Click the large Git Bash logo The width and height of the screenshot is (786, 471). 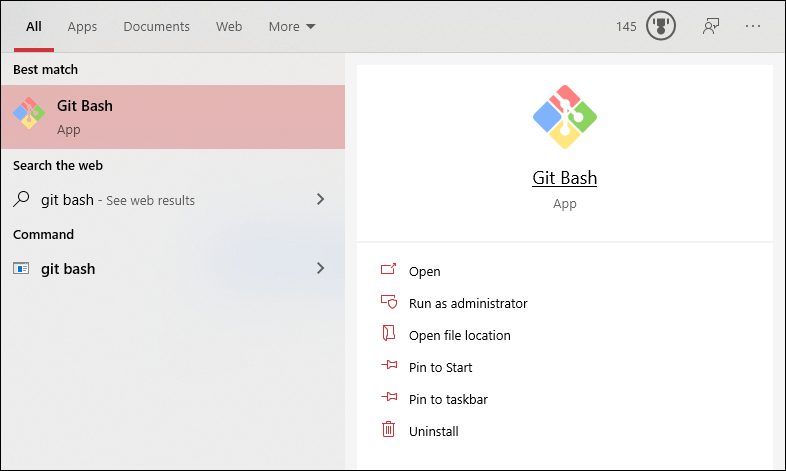point(564,117)
